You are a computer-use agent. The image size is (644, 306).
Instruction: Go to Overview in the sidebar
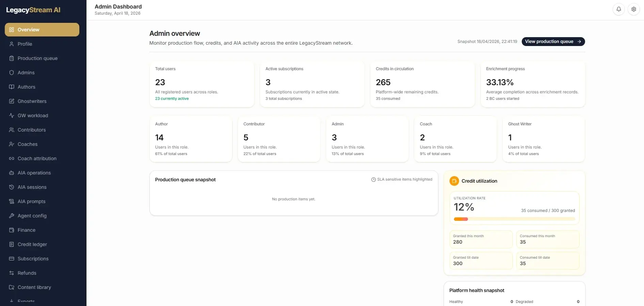(42, 30)
